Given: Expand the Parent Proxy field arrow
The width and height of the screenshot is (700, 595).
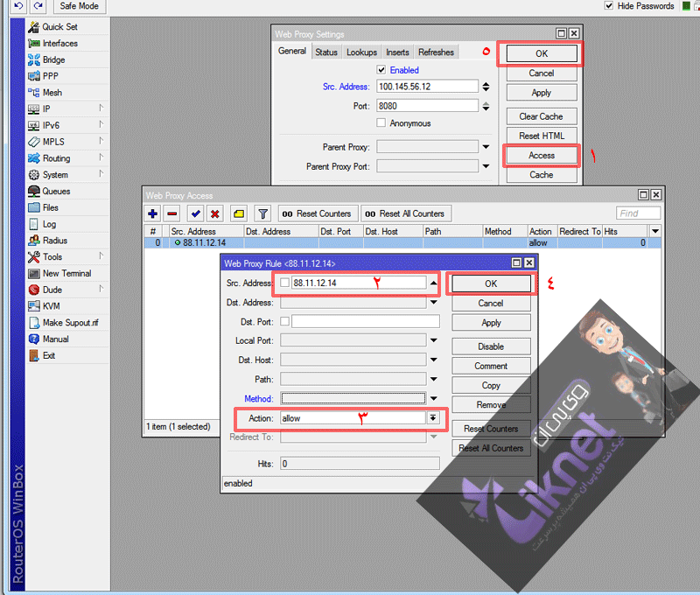Looking at the screenshot, I should 485,147.
